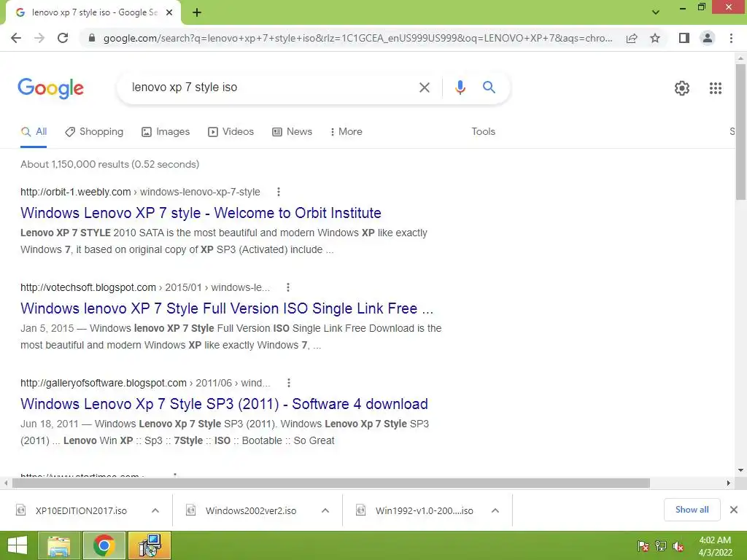The image size is (747, 560).
Task: Focus the Google search box
Action: pos(271,87)
